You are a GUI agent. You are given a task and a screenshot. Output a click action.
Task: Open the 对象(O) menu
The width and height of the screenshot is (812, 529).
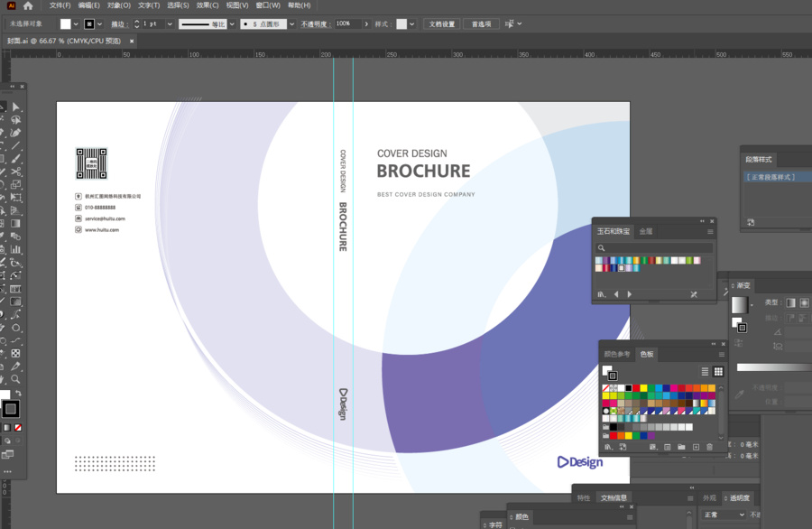[118, 5]
